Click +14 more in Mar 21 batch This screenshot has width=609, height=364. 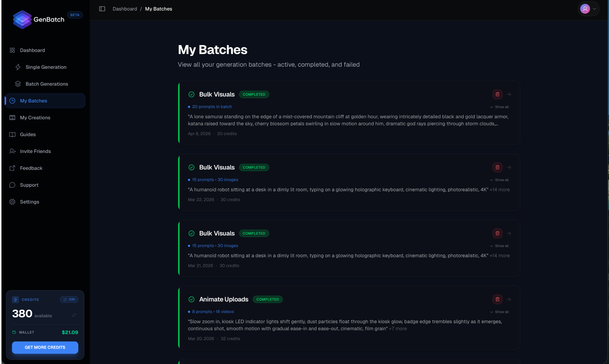coord(499,256)
